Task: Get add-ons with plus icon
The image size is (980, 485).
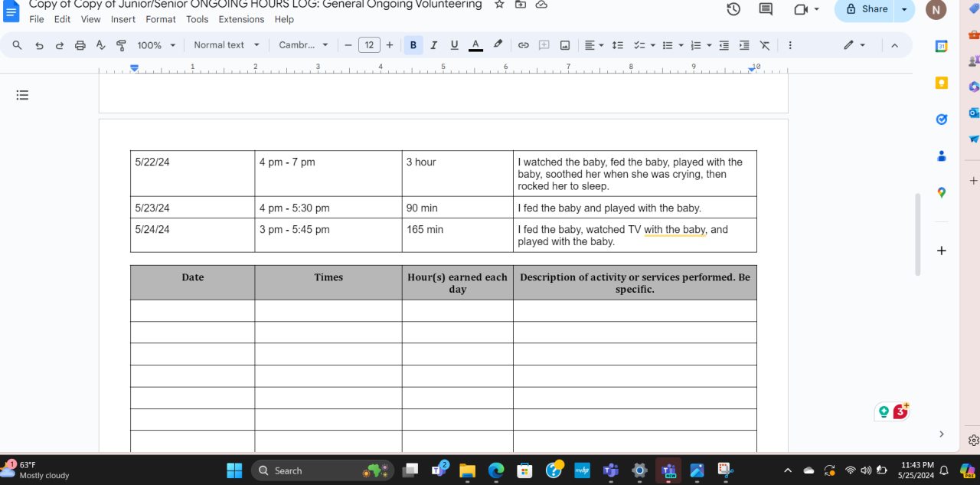Action: click(942, 251)
